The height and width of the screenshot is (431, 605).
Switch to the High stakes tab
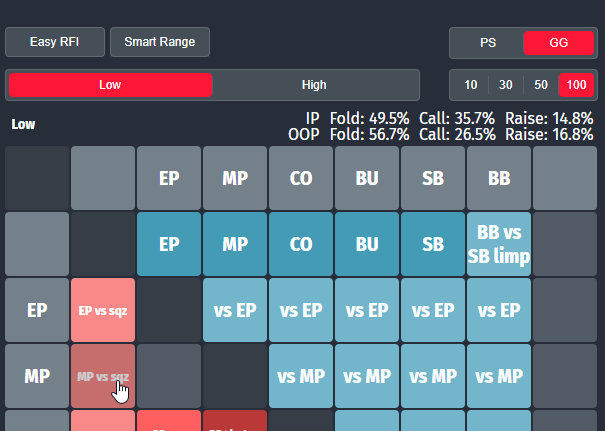[314, 85]
